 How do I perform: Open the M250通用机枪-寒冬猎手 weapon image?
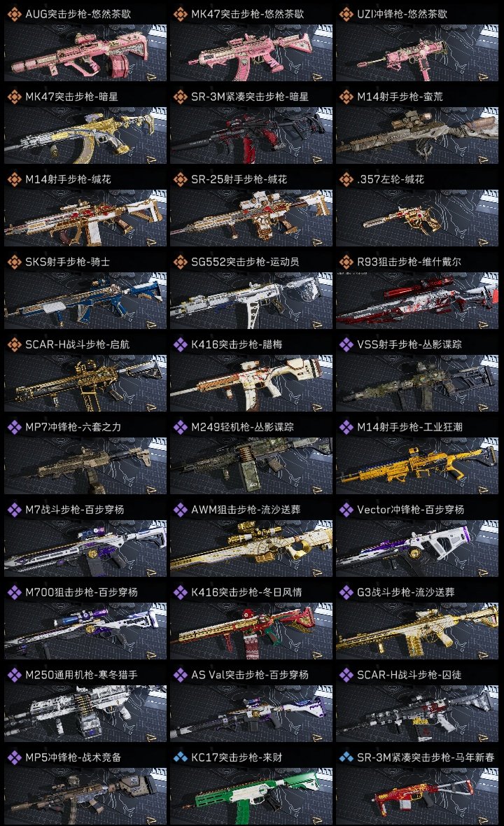(x=85, y=713)
